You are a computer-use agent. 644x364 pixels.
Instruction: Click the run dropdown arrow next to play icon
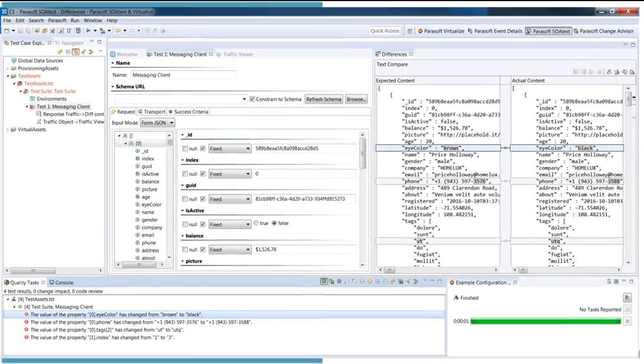click(x=95, y=30)
